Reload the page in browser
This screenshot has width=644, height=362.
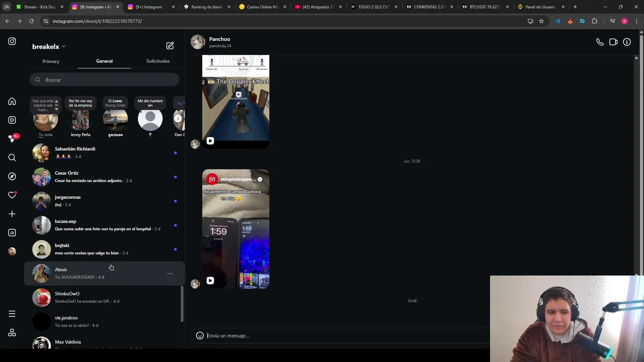(31, 21)
